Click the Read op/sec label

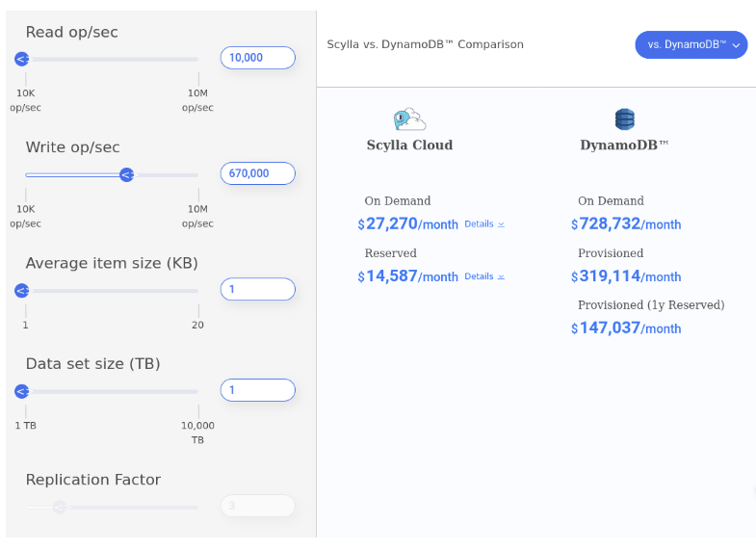[72, 33]
